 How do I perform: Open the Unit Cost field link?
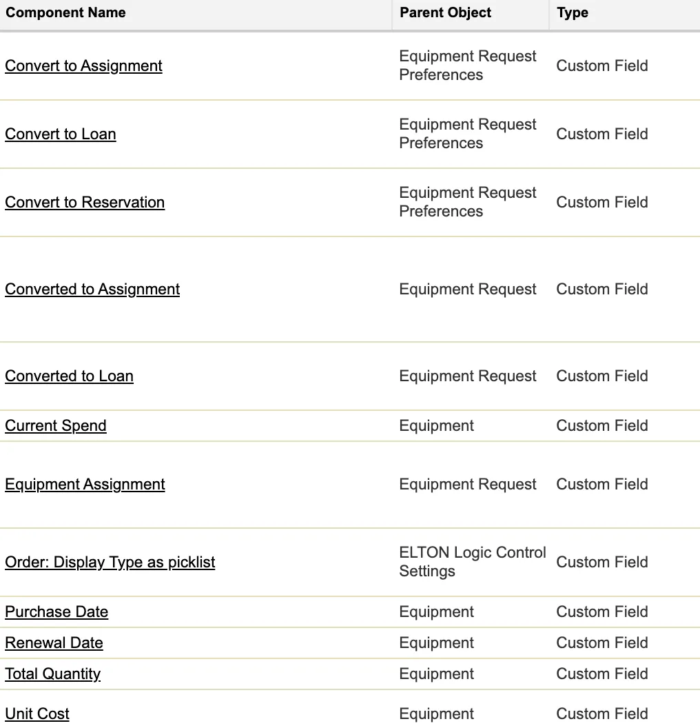tap(37, 714)
